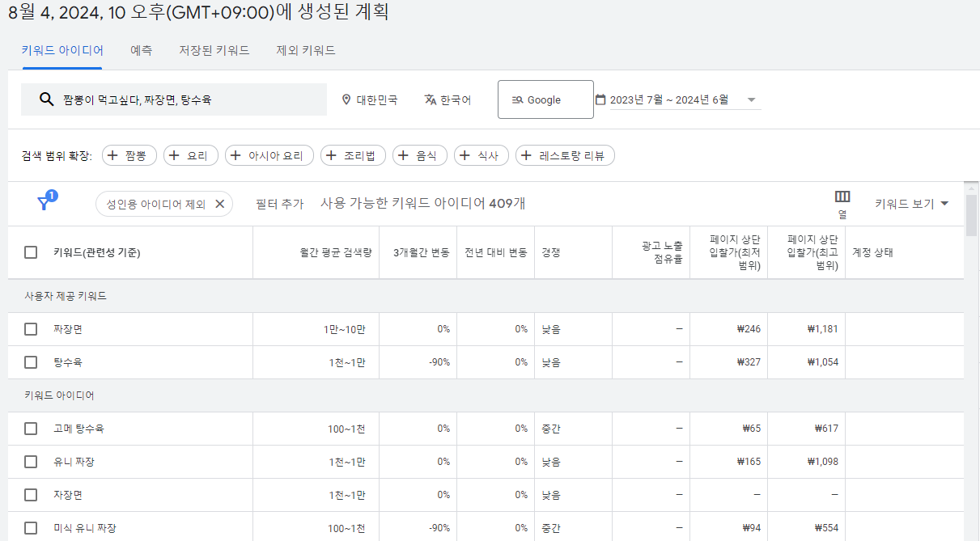Select the 고메 탕수육 row checkbox
This screenshot has width=980, height=541.
click(x=31, y=429)
